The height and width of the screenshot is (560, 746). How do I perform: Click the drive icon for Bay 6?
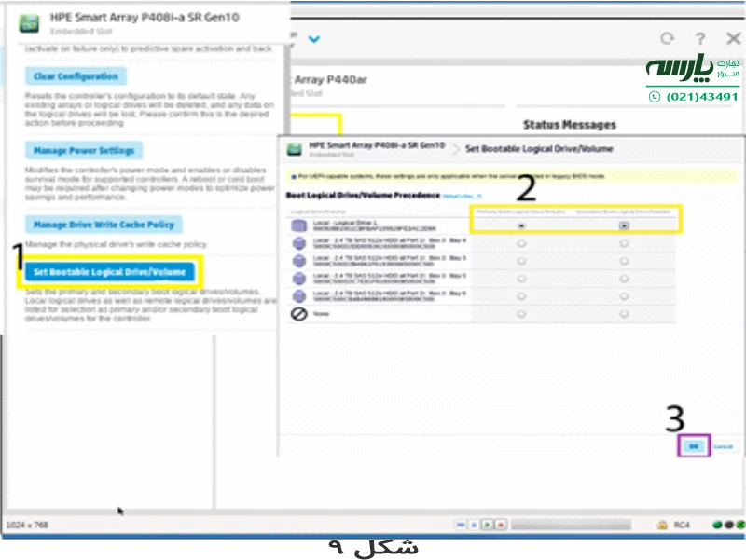click(298, 296)
